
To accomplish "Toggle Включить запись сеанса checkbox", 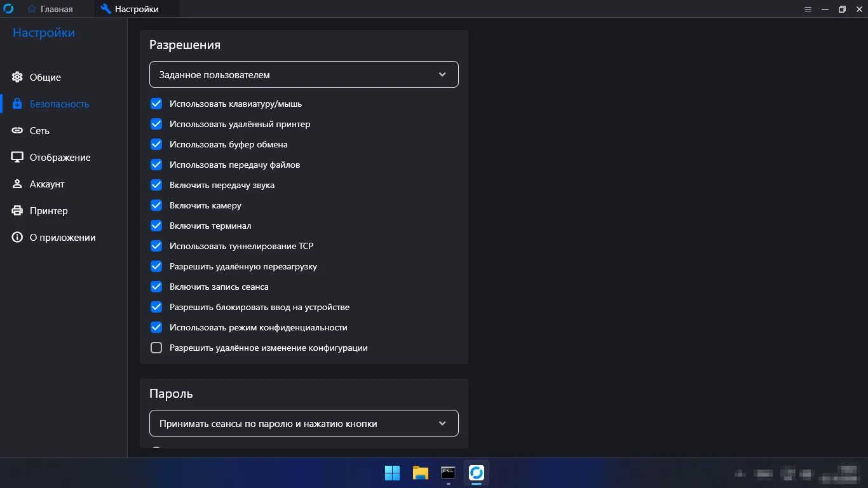I will (156, 287).
